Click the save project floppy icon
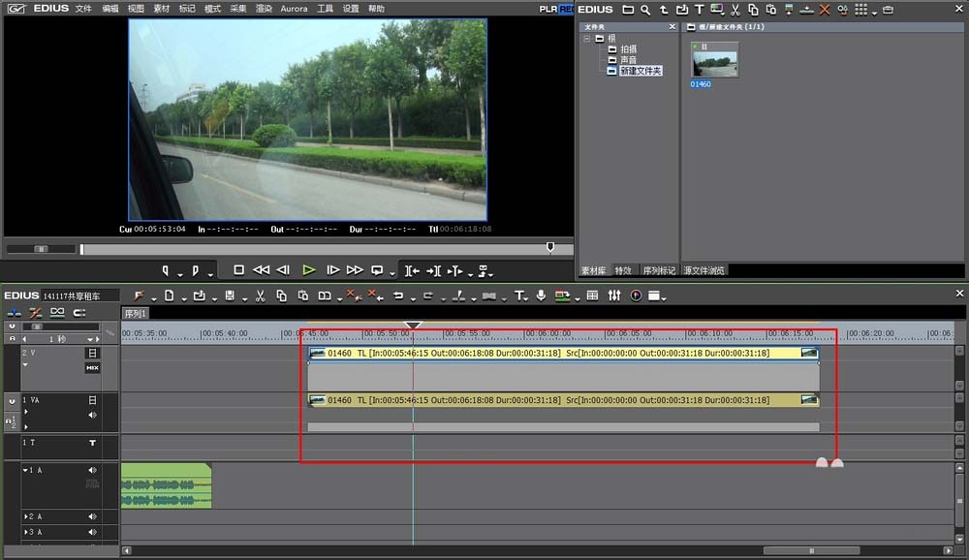This screenshot has height=560, width=969. 230,296
